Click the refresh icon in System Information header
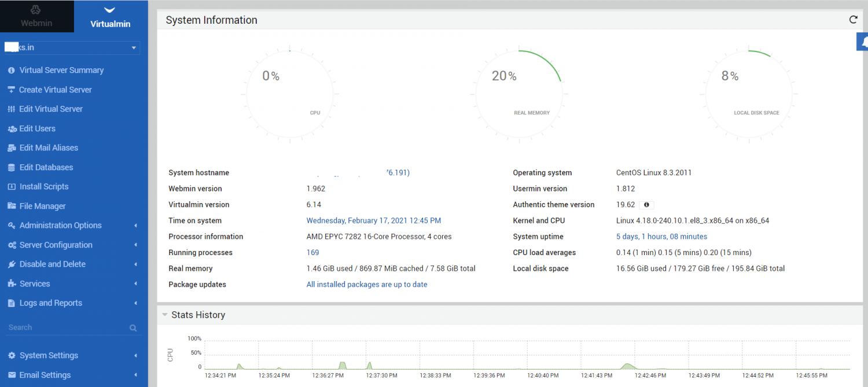The height and width of the screenshot is (387, 868). coord(853,19)
